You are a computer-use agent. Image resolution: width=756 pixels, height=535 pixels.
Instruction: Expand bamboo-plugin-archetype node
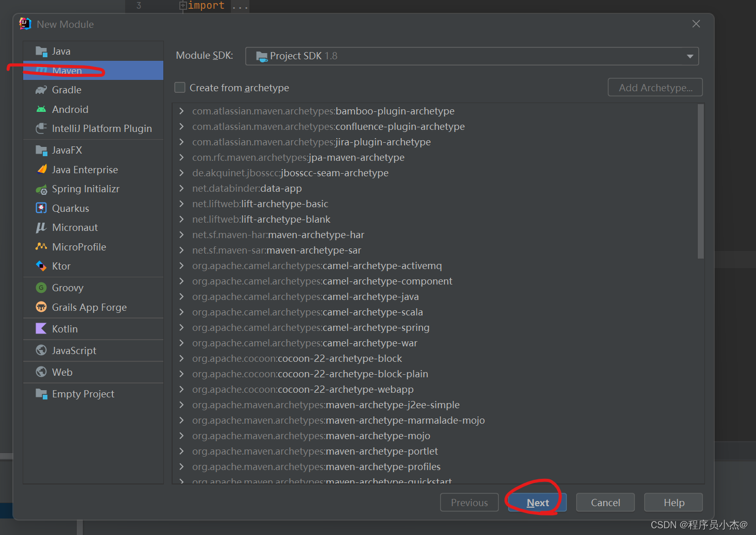tap(181, 111)
